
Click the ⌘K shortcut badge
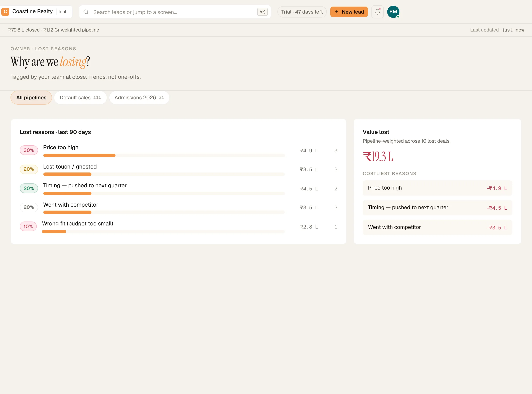[x=262, y=12]
